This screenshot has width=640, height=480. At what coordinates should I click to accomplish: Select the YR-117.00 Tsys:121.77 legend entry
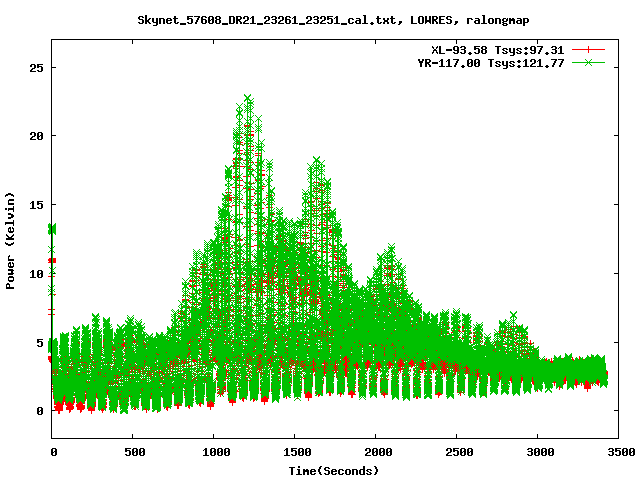click(x=490, y=63)
